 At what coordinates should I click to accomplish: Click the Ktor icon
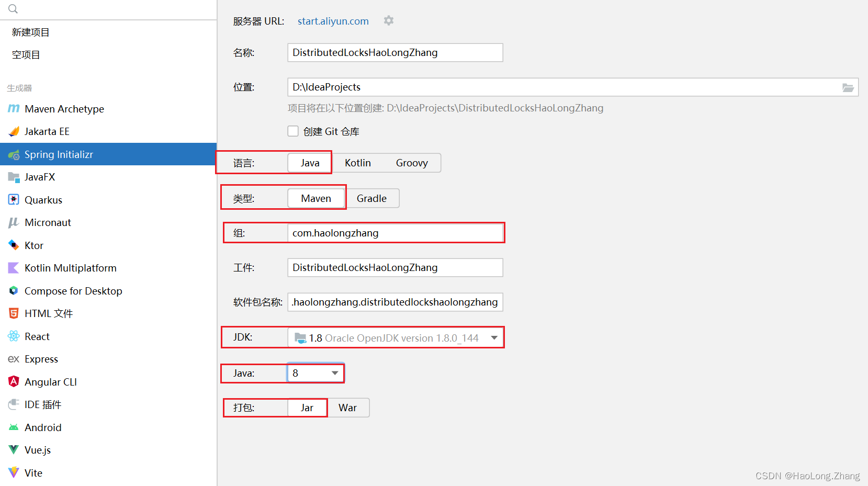tap(14, 245)
